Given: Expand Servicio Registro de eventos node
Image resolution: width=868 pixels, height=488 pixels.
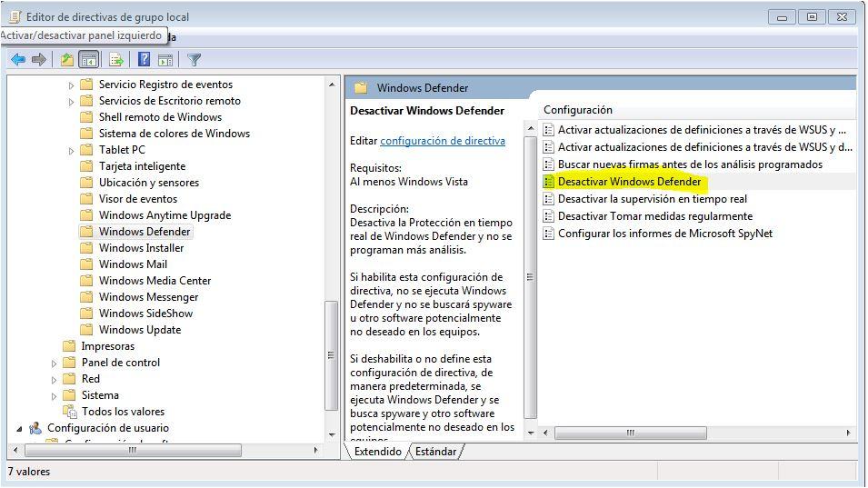Looking at the screenshot, I should (x=71, y=85).
